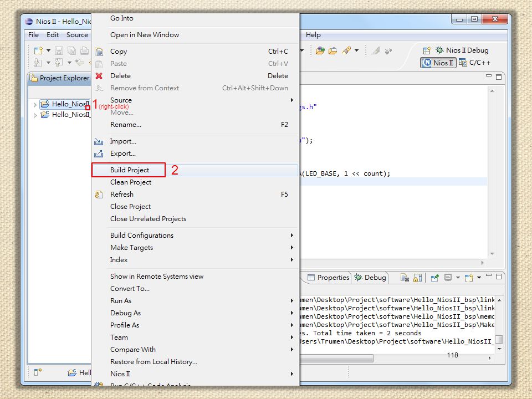Screen dimensions: 532x399
Task: Click the Search flashlight toolbar icon
Action: coord(346,50)
